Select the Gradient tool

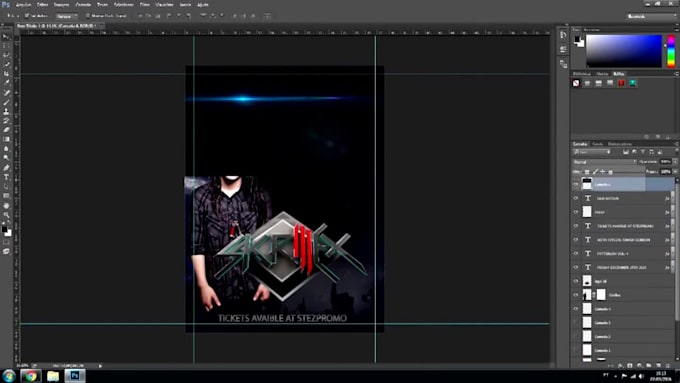6,139
